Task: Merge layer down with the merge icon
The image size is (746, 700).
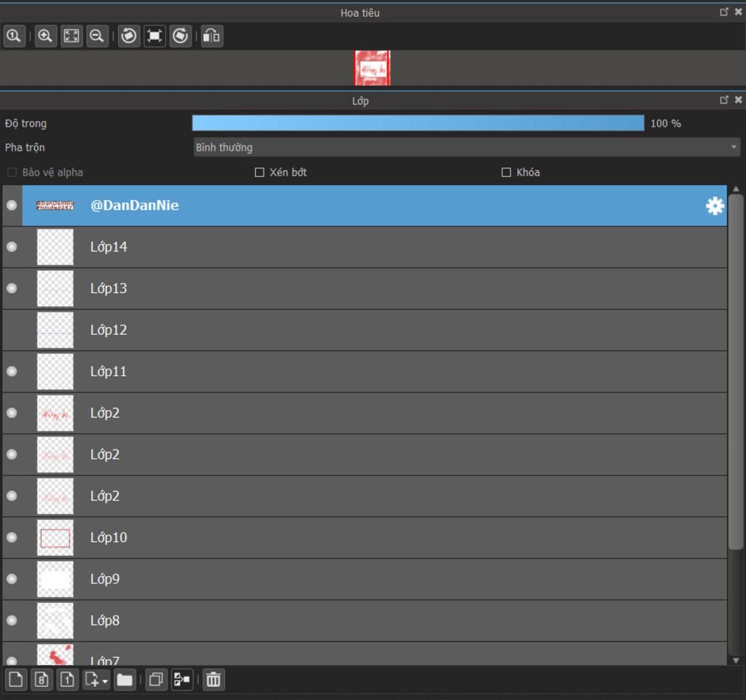Action: (x=181, y=680)
